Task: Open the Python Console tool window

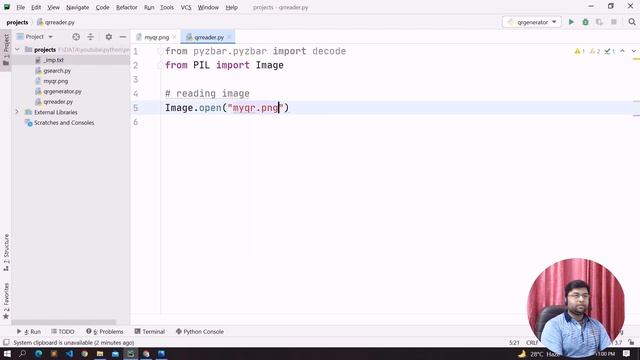Action: [x=200, y=331]
